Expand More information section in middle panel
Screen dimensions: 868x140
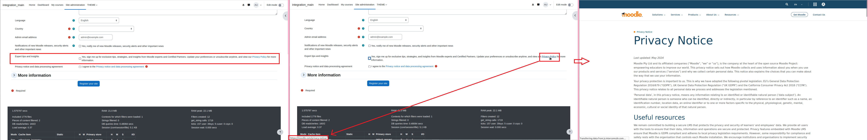coord(304,75)
